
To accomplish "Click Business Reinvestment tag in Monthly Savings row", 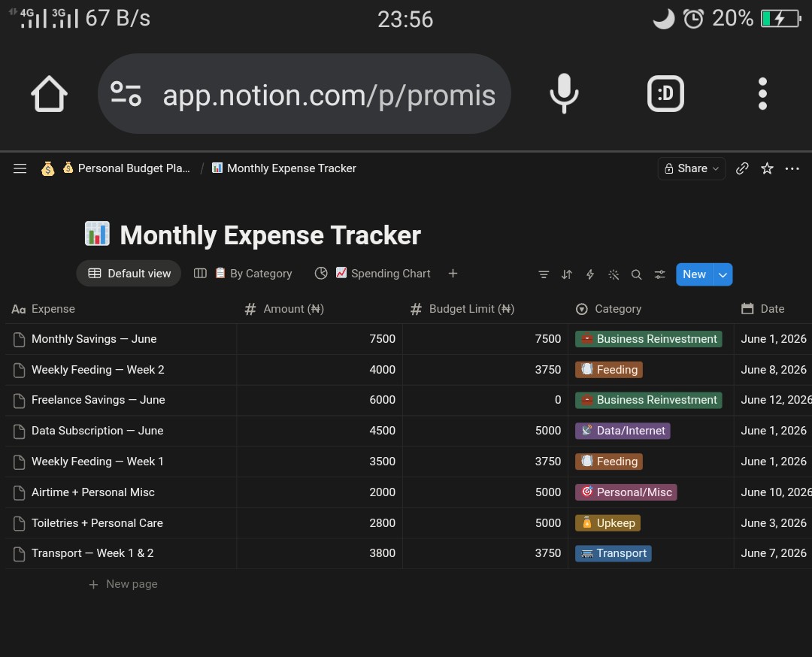I will coord(648,339).
